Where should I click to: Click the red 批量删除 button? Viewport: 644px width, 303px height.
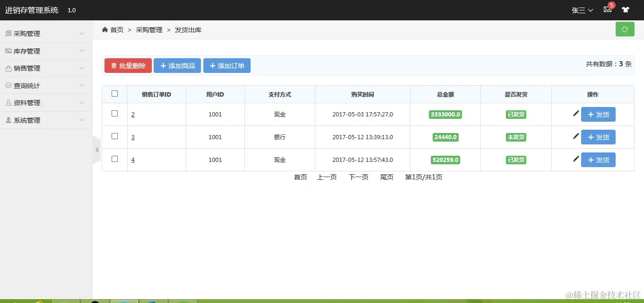128,66
